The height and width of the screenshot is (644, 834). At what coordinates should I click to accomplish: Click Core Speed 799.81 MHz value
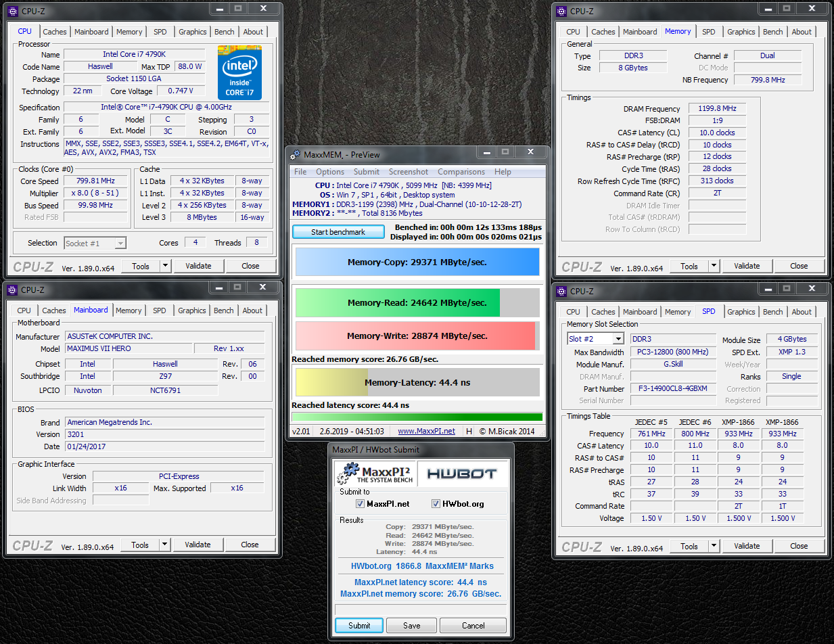(x=95, y=181)
